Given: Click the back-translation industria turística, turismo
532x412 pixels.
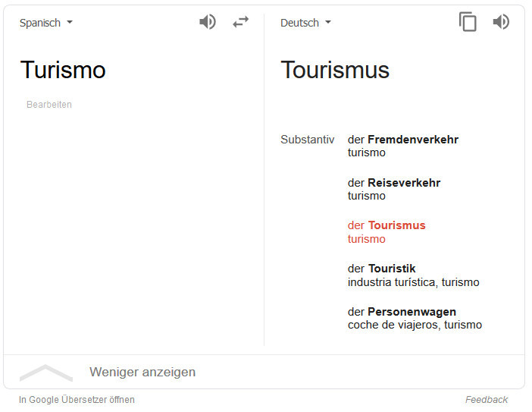Looking at the screenshot, I should click(414, 282).
